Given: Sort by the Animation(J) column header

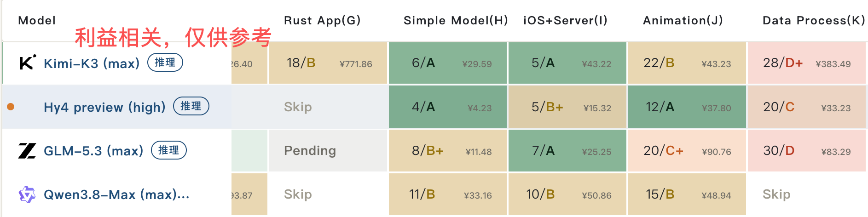Looking at the screenshot, I should pyautogui.click(x=683, y=20).
